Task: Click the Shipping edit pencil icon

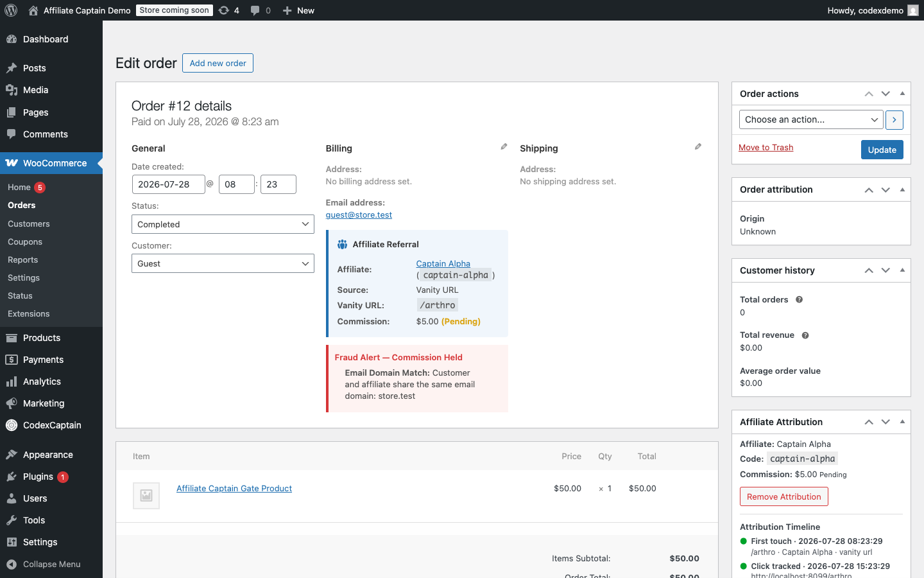Action: 698,147
